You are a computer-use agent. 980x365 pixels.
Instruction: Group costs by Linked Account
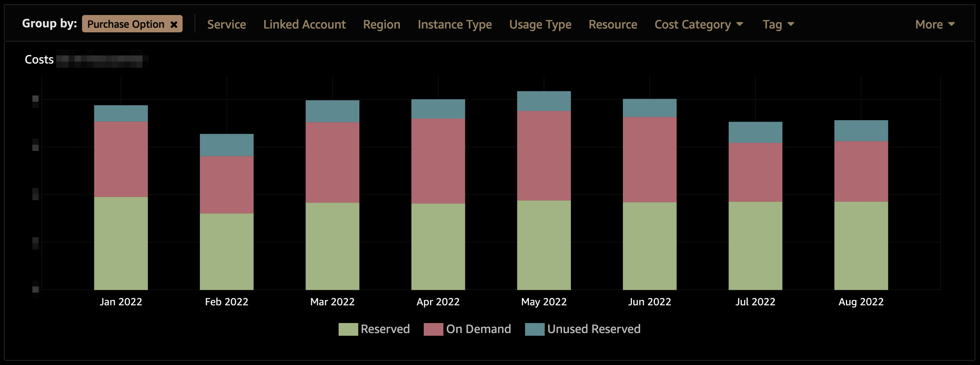pyautogui.click(x=304, y=24)
